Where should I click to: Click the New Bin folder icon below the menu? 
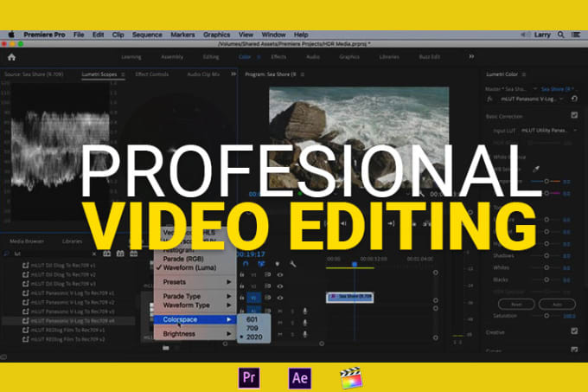pyautogui.click(x=166, y=348)
